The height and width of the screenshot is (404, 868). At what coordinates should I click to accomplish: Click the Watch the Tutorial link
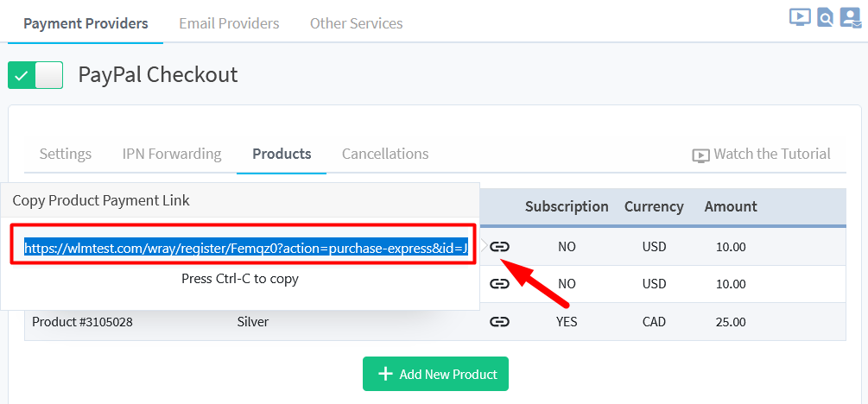[761, 154]
